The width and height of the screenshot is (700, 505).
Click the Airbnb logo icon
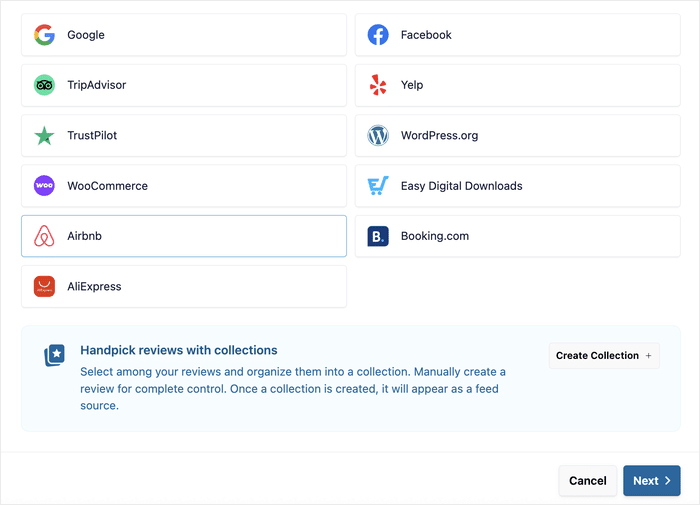pyautogui.click(x=44, y=236)
